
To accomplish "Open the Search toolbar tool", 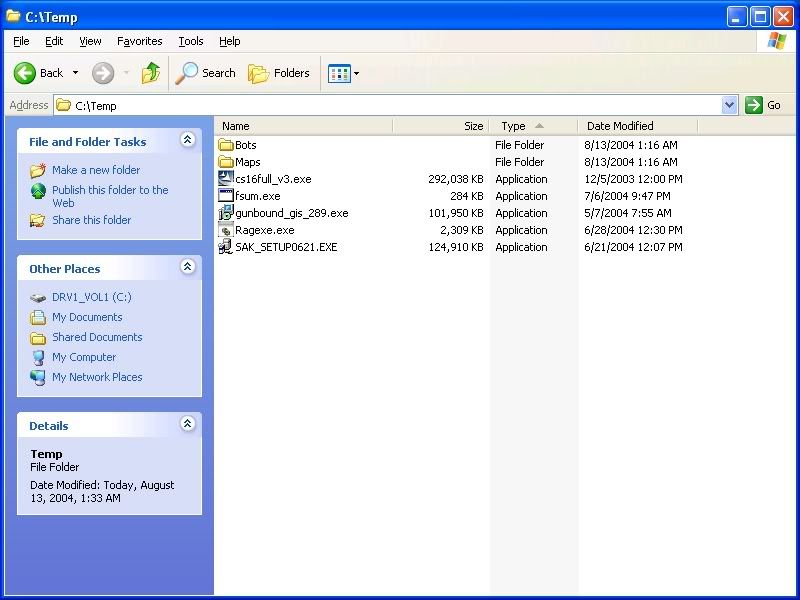I will coord(206,73).
